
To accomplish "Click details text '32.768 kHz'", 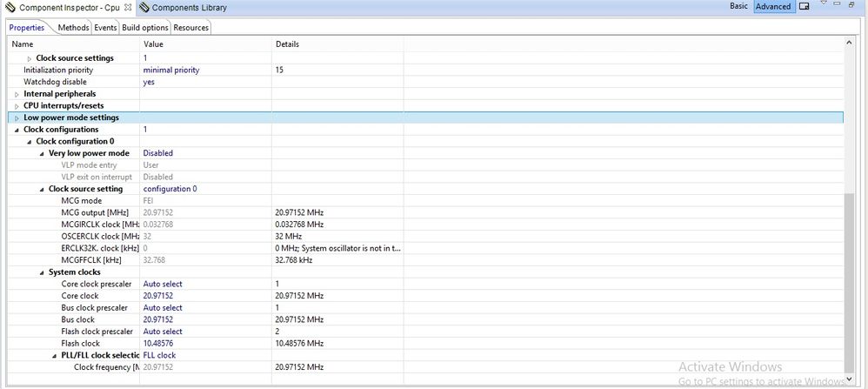I will pyautogui.click(x=293, y=260).
